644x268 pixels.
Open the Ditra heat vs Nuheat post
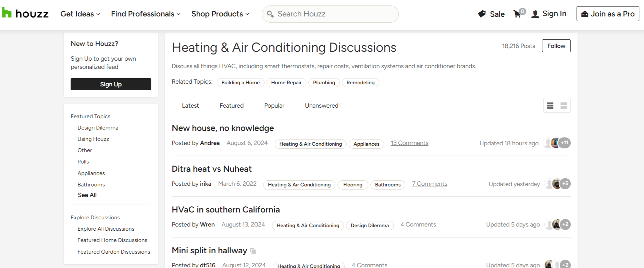[x=212, y=169]
